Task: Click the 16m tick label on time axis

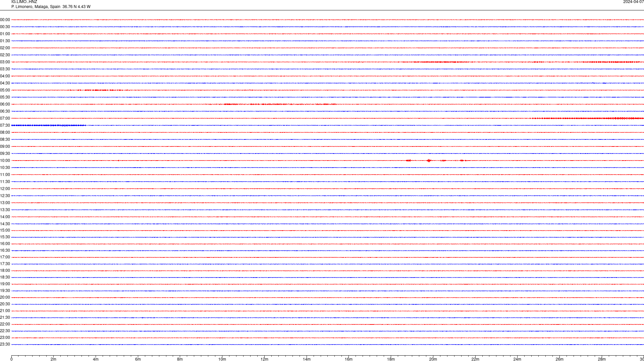Action: [349, 359]
